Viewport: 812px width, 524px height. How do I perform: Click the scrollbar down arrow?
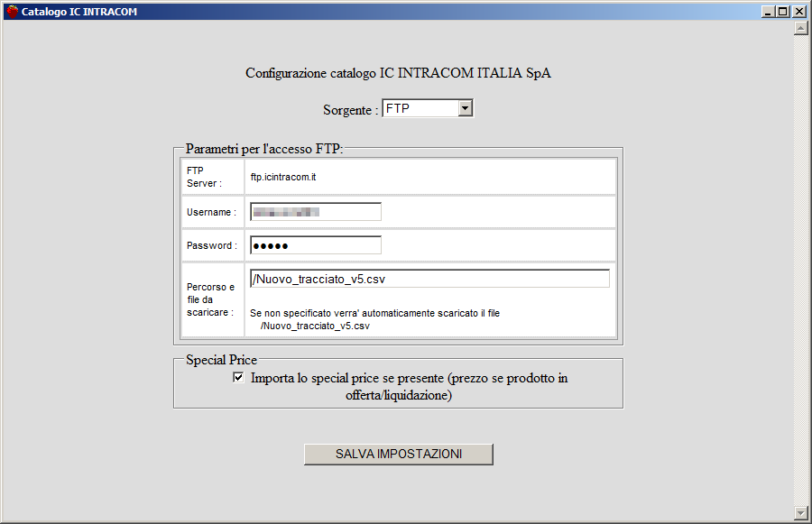tap(801, 513)
